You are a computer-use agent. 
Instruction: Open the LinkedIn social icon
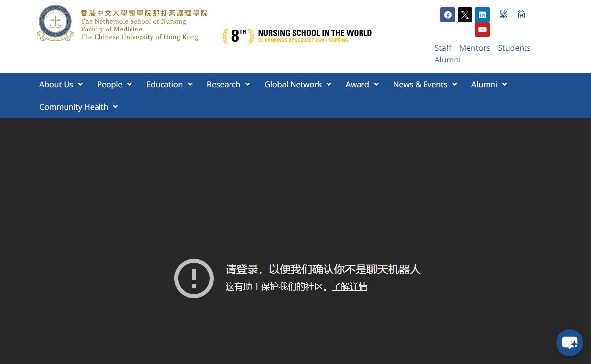[x=482, y=15]
